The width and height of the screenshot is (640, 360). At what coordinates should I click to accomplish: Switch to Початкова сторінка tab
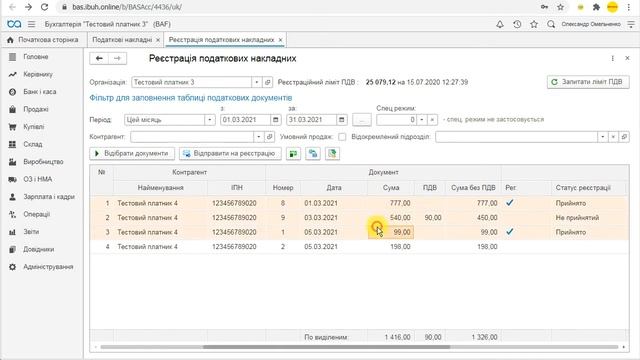point(43,40)
